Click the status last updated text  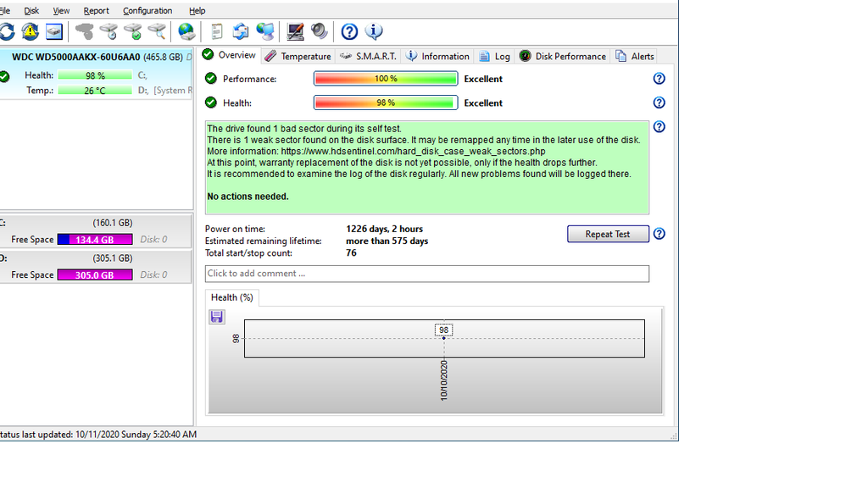(x=98, y=435)
